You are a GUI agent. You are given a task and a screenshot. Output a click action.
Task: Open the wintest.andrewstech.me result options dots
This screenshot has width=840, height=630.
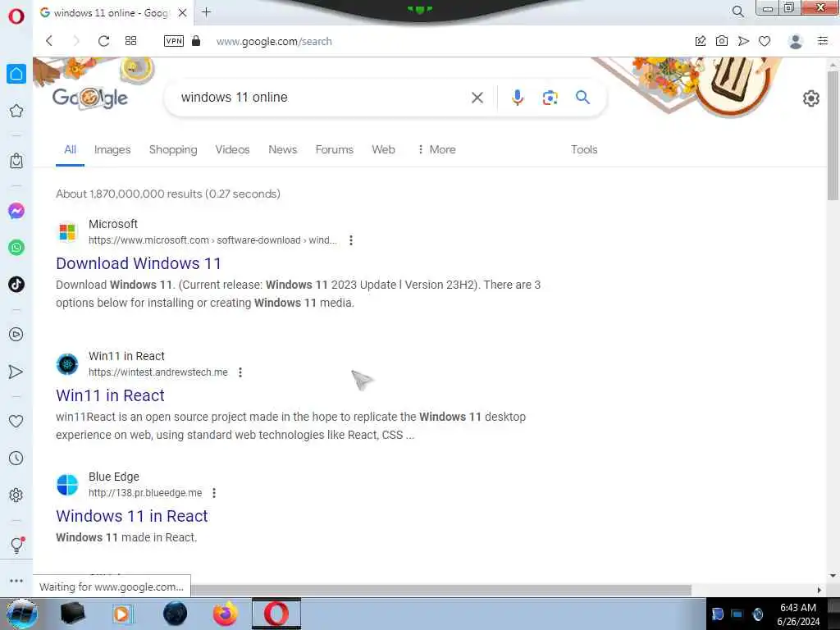pos(240,372)
